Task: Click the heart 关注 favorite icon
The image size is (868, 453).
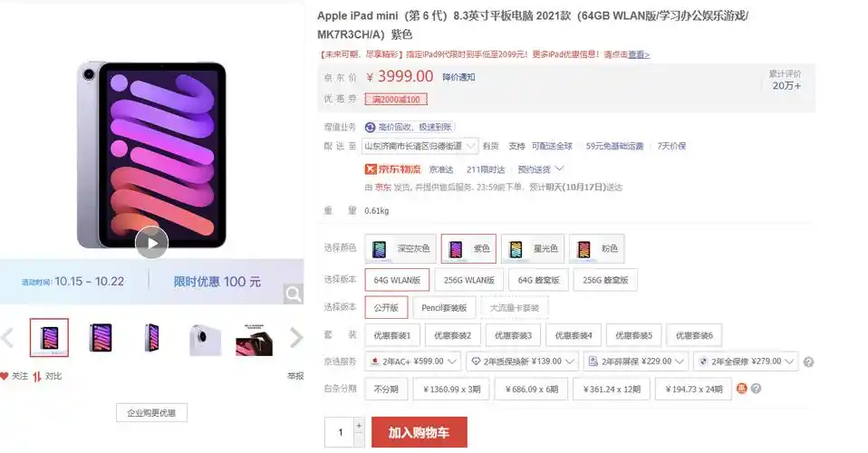Action: click(5, 376)
